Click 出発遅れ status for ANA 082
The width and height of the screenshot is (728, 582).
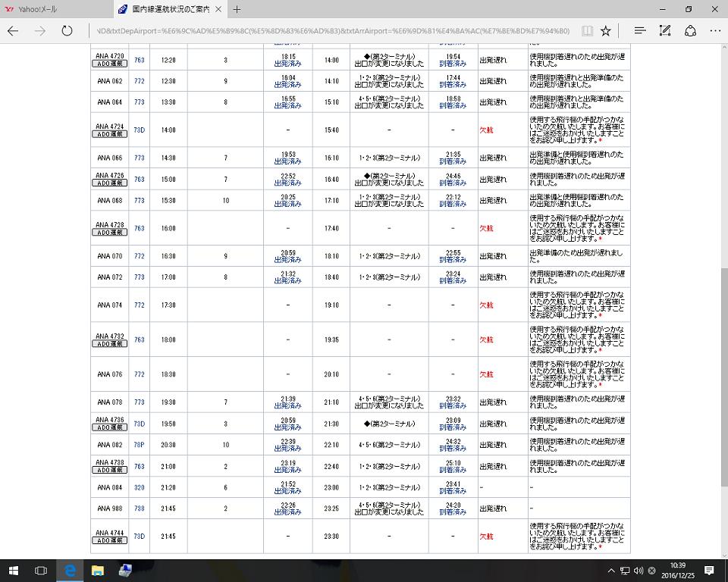(493, 445)
